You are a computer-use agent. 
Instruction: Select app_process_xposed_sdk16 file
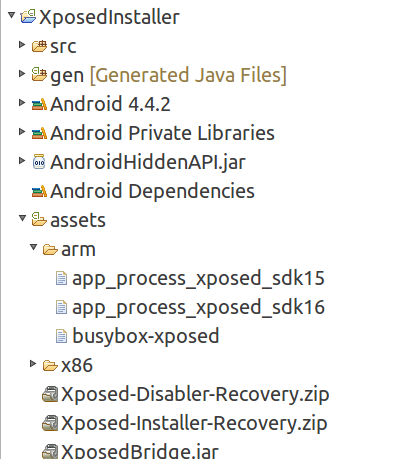tap(198, 308)
